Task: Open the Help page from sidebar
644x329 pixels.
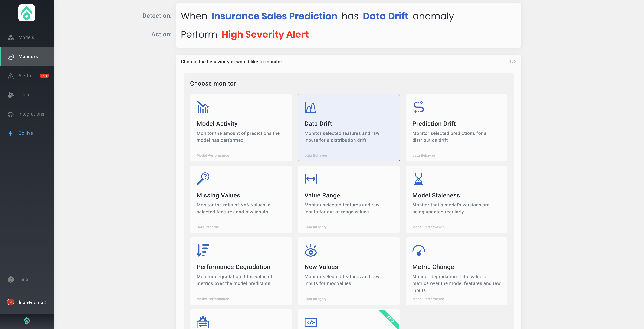Action: coord(23,279)
